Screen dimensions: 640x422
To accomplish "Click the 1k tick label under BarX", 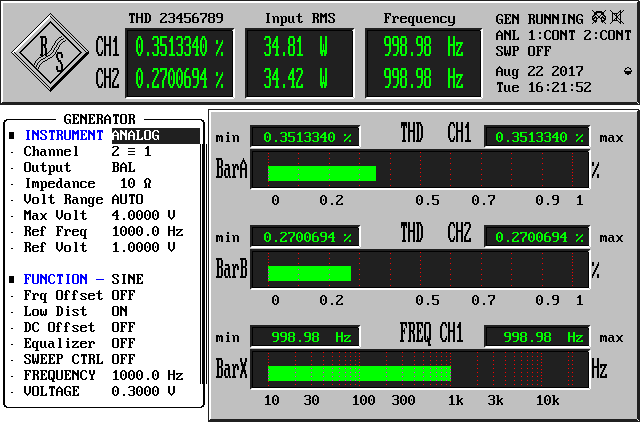I will pyautogui.click(x=456, y=400).
